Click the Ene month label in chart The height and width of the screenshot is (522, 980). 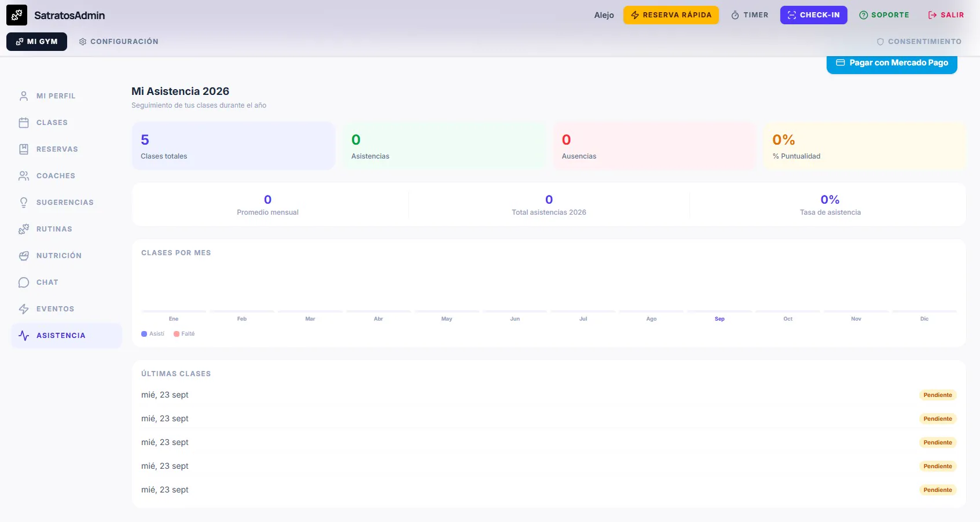(174, 319)
